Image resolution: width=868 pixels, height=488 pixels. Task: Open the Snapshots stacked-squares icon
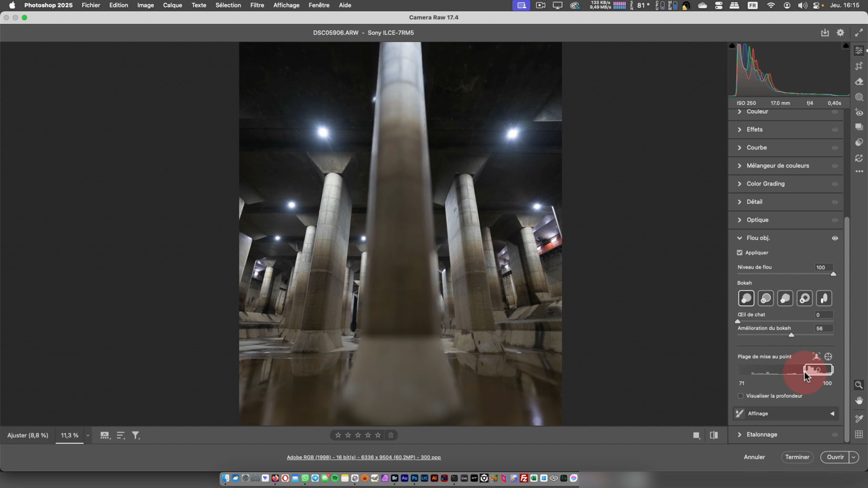coord(859,127)
